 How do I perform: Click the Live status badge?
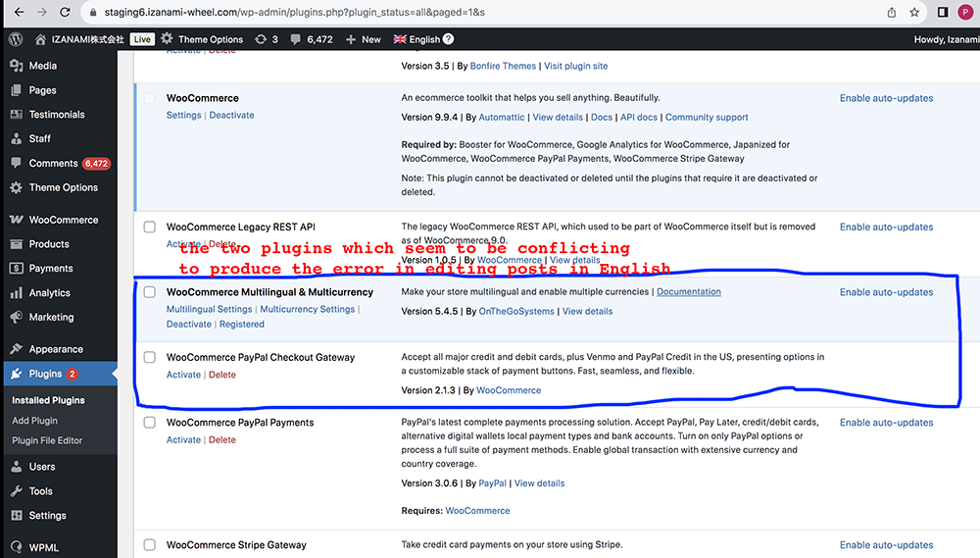pyautogui.click(x=142, y=39)
